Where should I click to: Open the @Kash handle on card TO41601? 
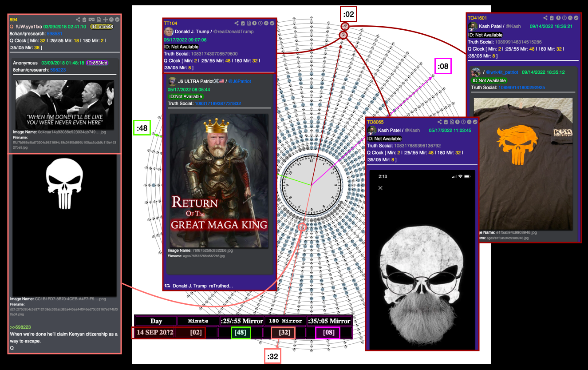click(x=513, y=26)
